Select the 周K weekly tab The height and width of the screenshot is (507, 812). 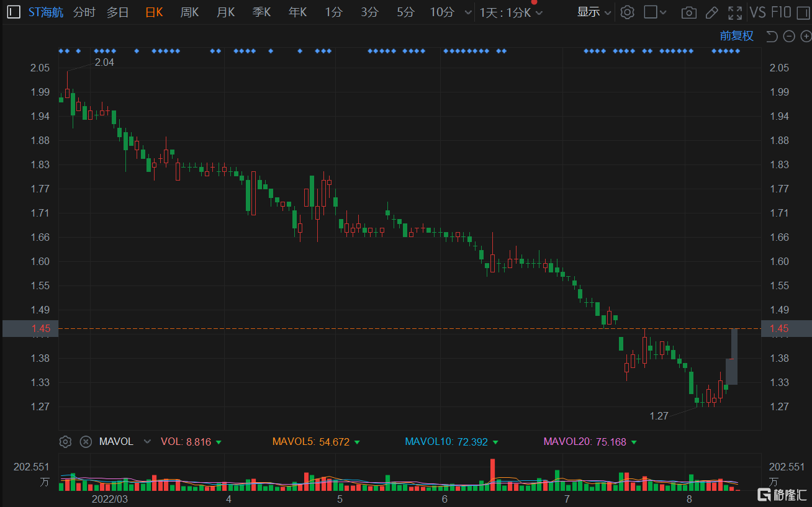pyautogui.click(x=189, y=12)
